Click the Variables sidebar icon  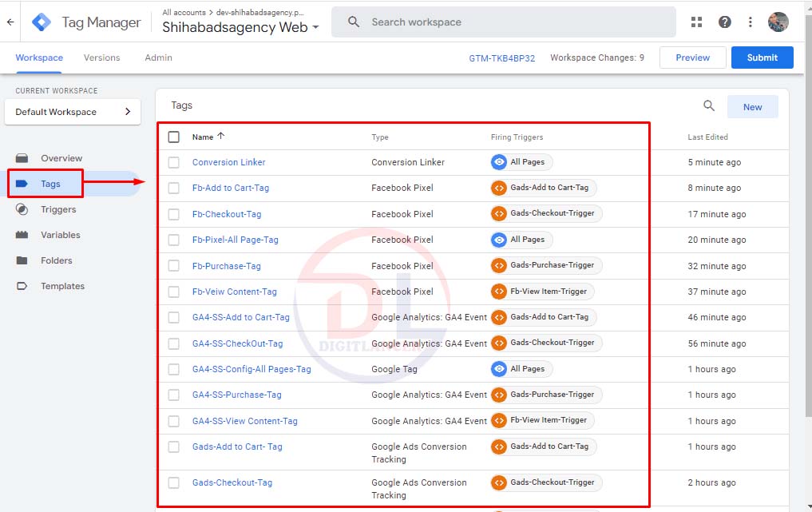[22, 235]
